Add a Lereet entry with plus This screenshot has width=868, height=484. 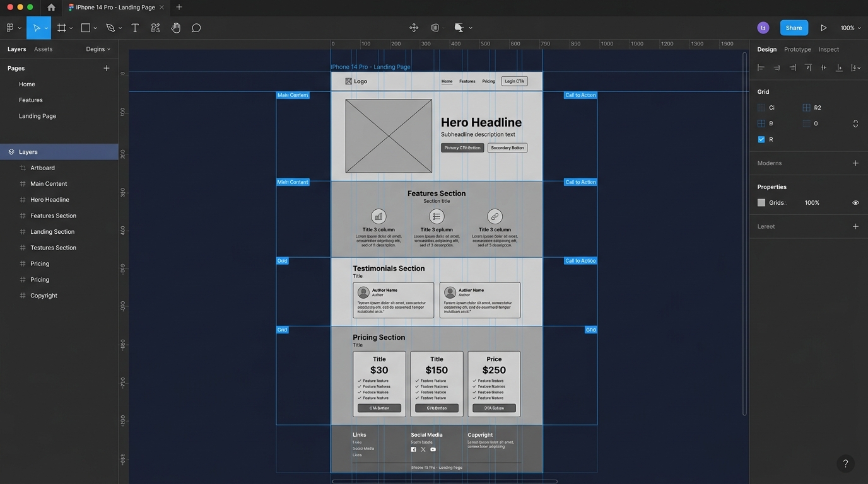tap(855, 226)
